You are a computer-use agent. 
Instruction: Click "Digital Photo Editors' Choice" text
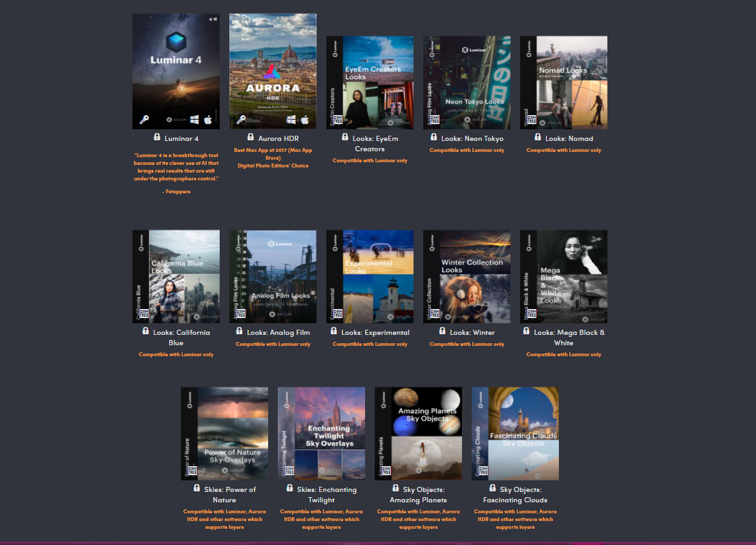click(x=273, y=166)
